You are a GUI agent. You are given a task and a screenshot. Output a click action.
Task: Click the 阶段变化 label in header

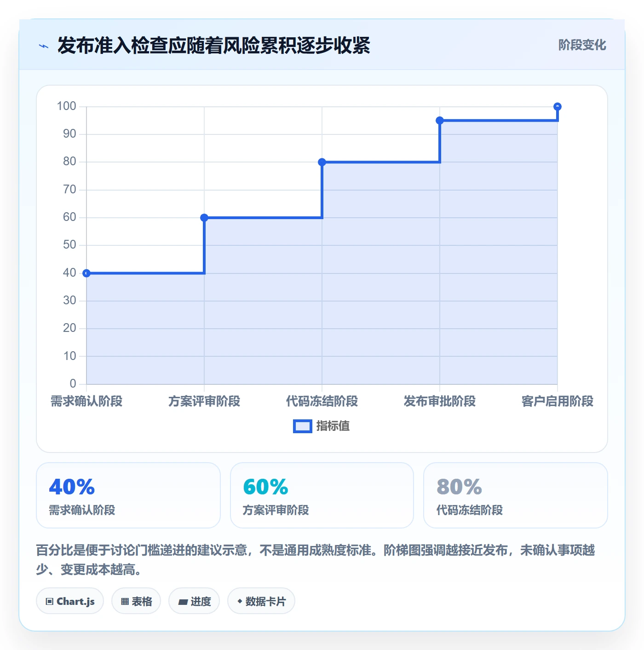[582, 45]
